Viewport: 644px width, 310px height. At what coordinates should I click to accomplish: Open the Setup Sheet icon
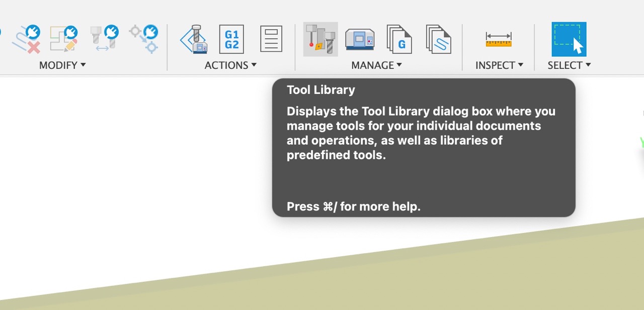pyautogui.click(x=271, y=39)
